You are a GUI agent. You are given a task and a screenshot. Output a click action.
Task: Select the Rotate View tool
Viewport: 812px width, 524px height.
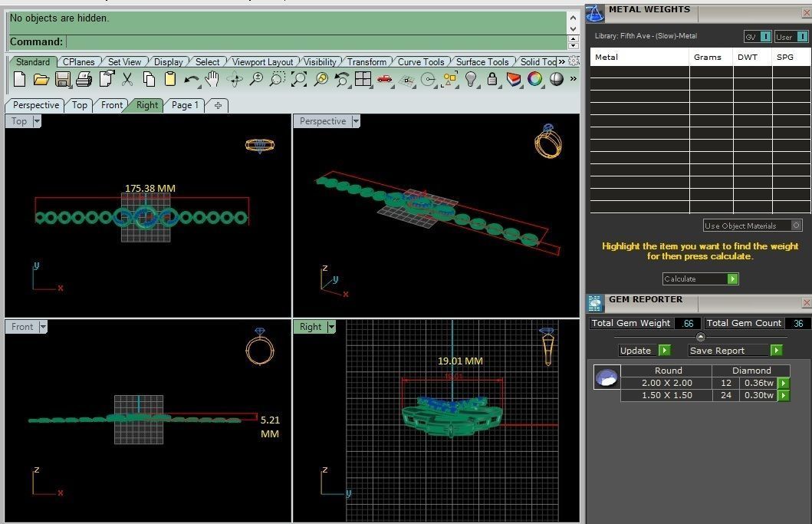point(235,79)
